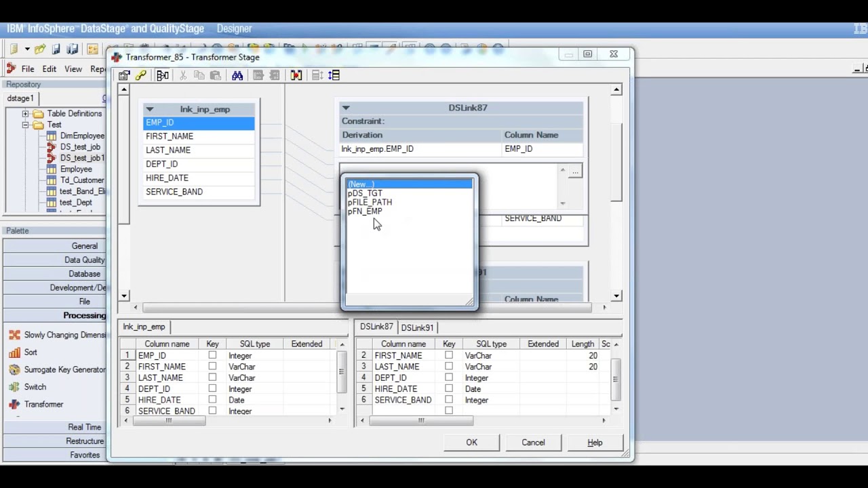Expand the Favorites palette group
Screen dimensions: 868x488
[x=55, y=455]
